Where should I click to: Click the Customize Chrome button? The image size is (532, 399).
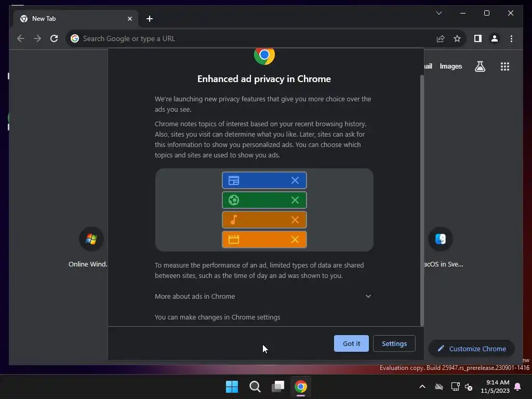click(472, 349)
